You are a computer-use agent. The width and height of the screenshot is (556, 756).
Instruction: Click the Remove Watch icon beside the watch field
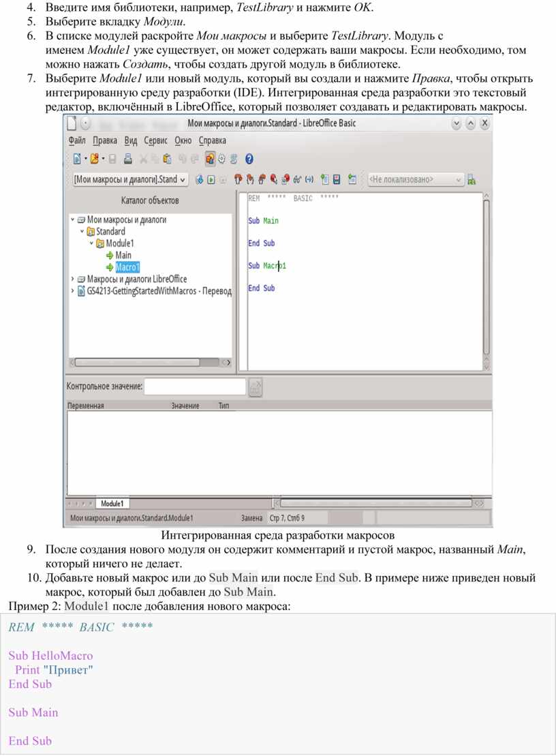click(255, 387)
